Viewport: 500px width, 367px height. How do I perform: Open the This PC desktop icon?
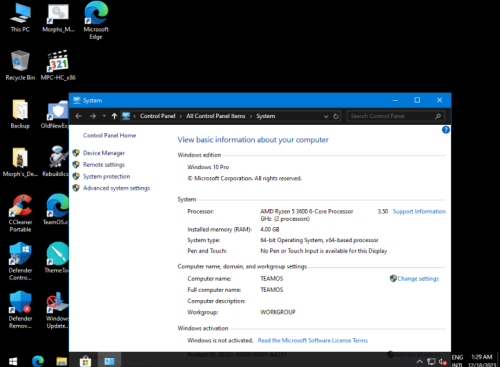click(x=20, y=17)
